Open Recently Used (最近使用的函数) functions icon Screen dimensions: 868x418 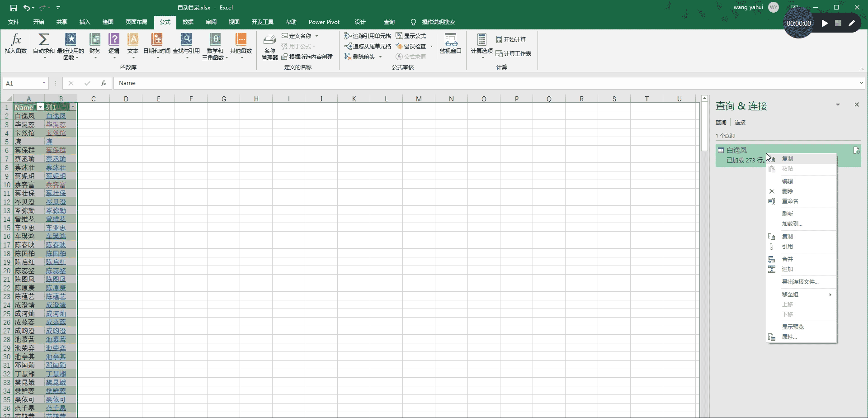click(x=71, y=45)
